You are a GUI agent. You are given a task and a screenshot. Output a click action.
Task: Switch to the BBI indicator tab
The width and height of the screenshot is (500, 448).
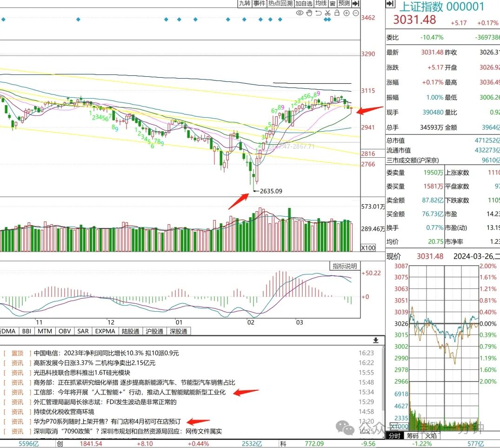coord(27,331)
